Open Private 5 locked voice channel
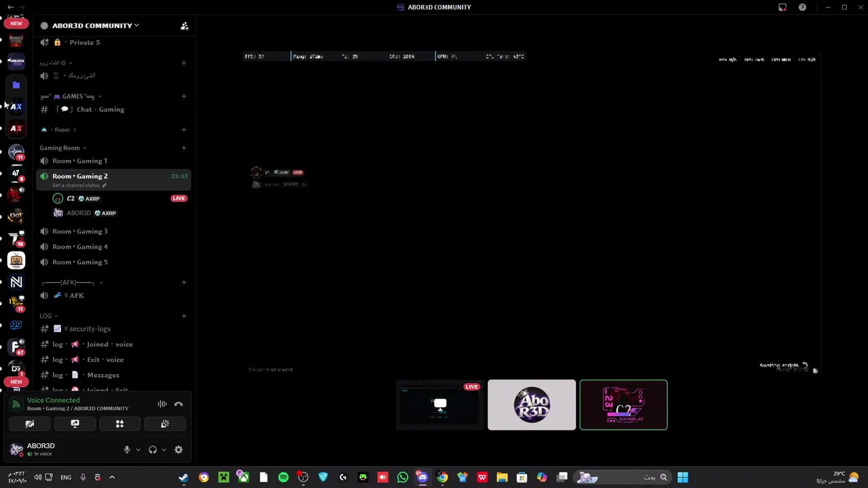The height and width of the screenshot is (488, 868). click(113, 42)
